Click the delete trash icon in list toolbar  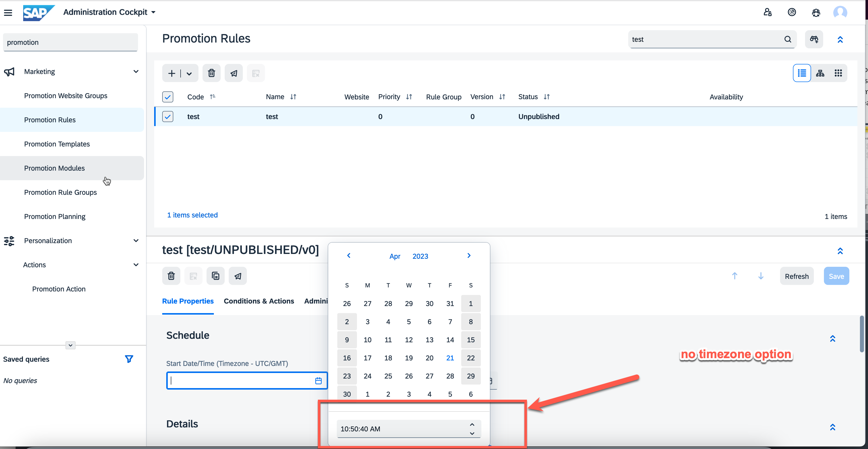(x=211, y=73)
